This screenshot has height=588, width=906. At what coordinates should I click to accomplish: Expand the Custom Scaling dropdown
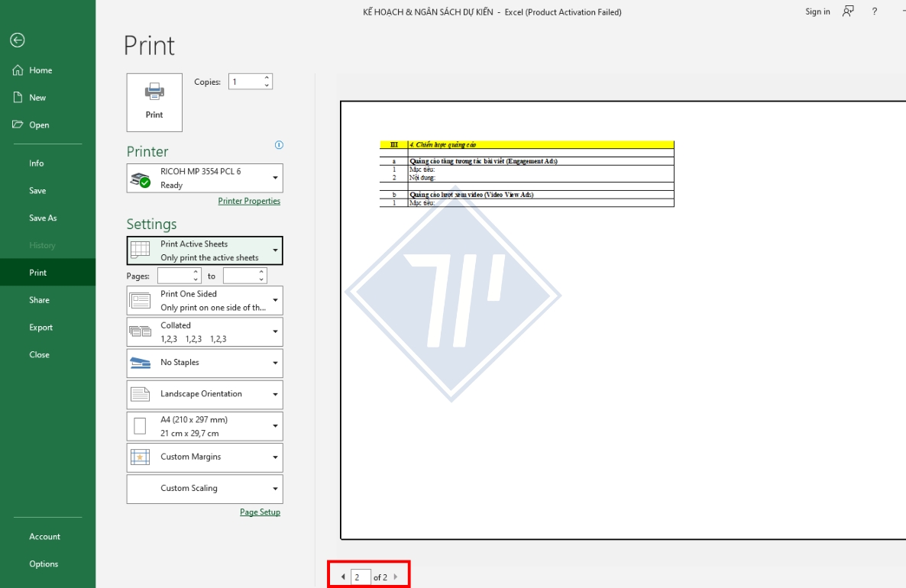[x=275, y=488]
